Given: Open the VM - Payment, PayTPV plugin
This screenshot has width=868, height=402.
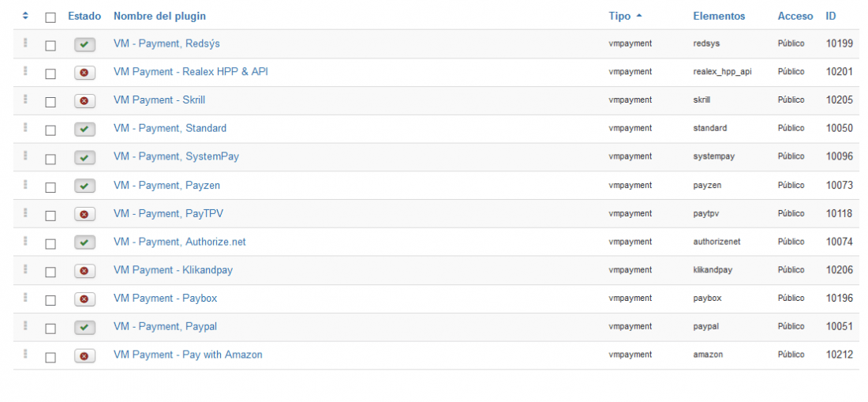Looking at the screenshot, I should point(168,213).
